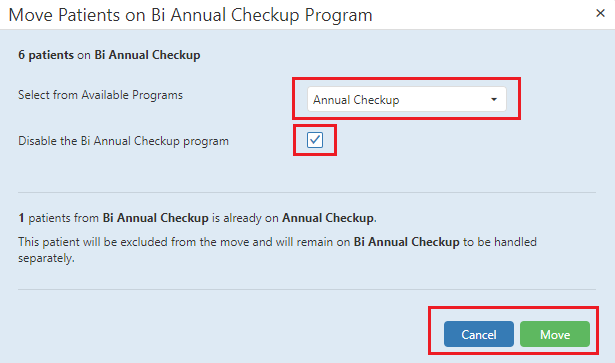Click the 'Annual Checkup' text in the dropdown
615x363 pixels.
[356, 100]
